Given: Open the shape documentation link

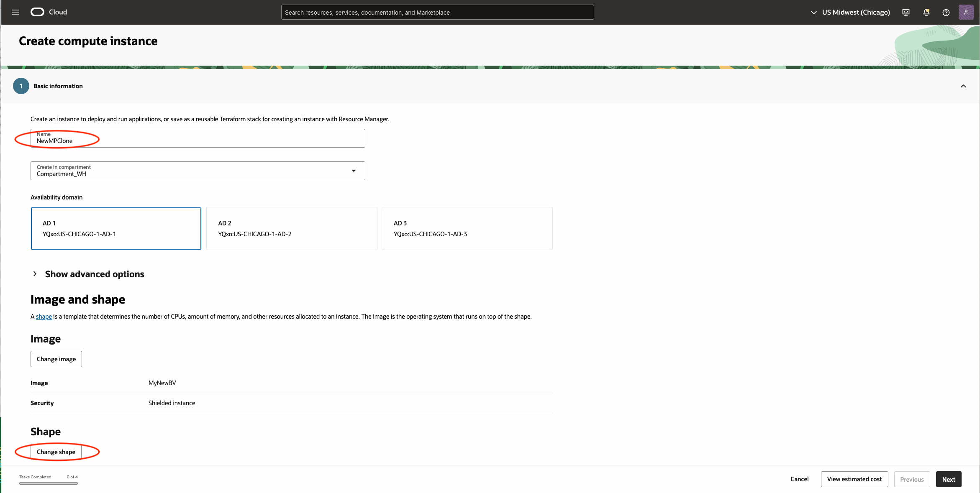Looking at the screenshot, I should [44, 317].
